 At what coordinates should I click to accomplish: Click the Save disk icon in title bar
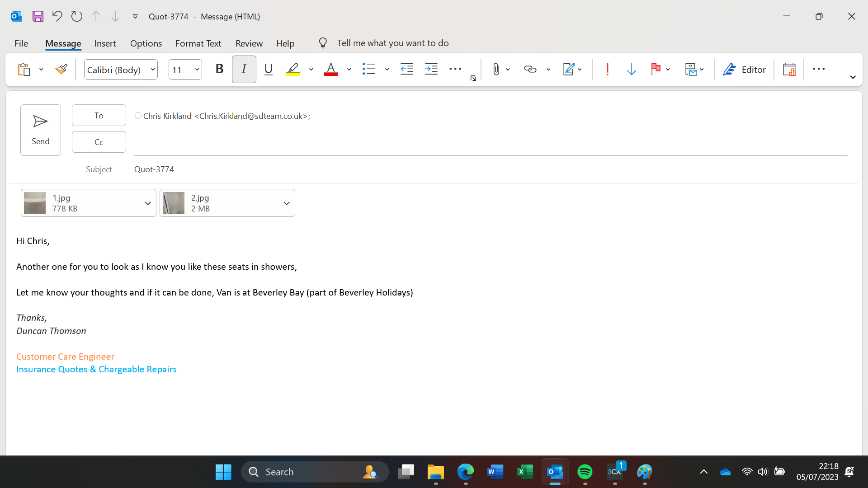(x=38, y=16)
